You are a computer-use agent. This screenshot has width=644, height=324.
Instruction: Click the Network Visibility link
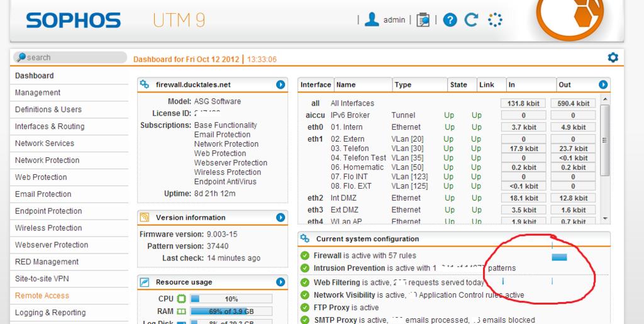coord(344,295)
